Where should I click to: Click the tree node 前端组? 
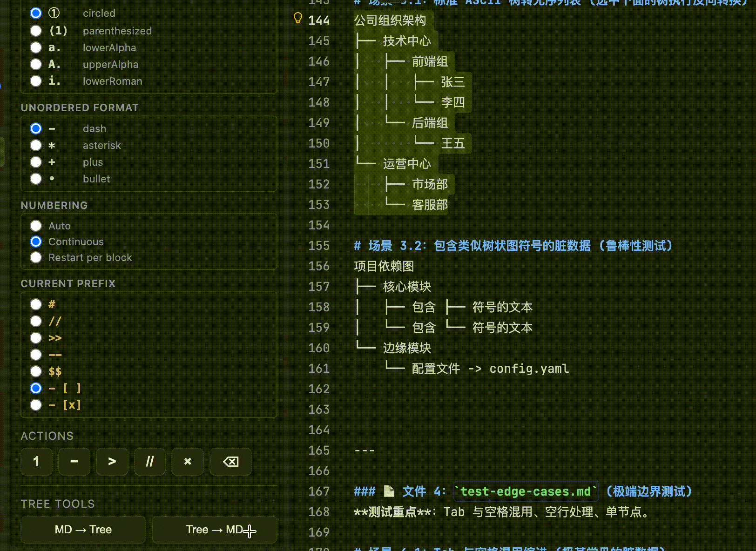pyautogui.click(x=430, y=61)
